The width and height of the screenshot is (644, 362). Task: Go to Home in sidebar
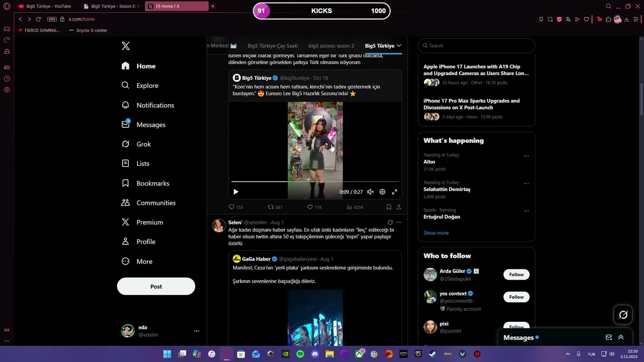[139, 66]
